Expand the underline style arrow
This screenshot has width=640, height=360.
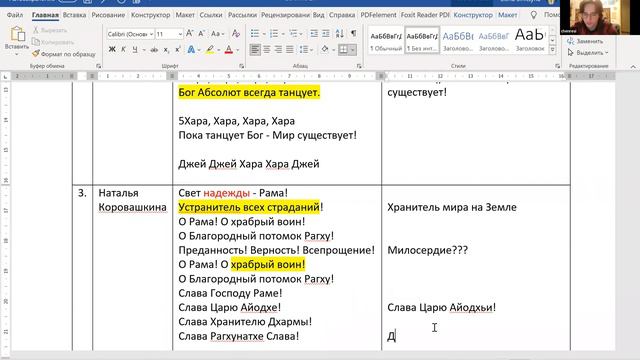pyautogui.click(x=144, y=50)
